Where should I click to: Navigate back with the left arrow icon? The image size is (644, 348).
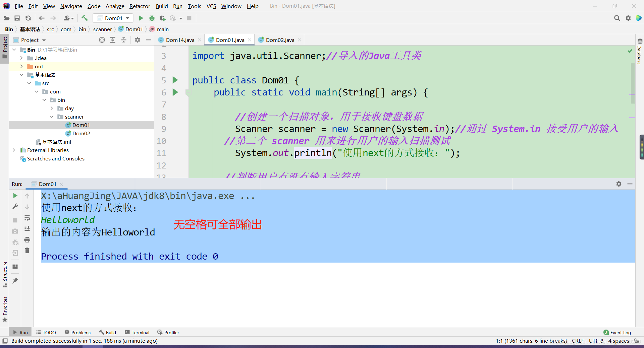(x=42, y=18)
